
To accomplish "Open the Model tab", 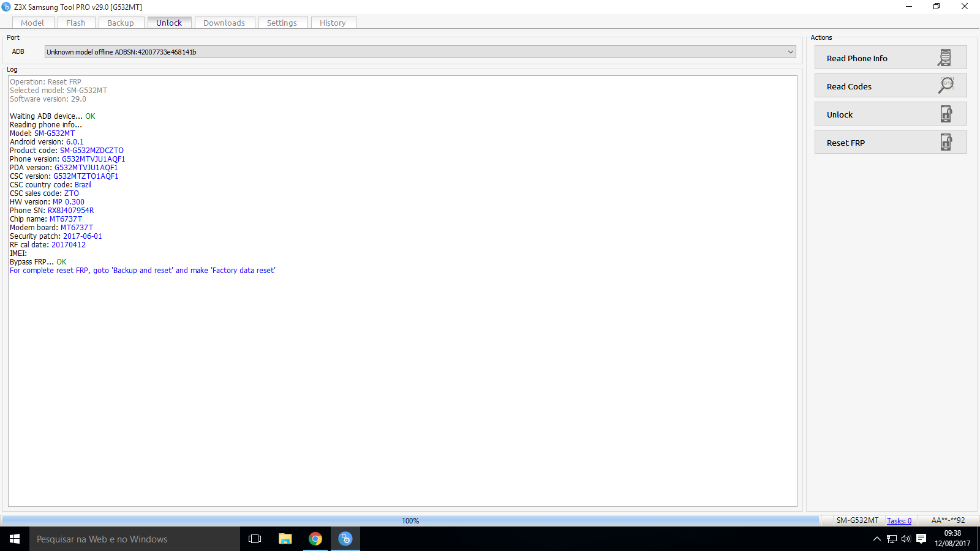I will pyautogui.click(x=32, y=23).
